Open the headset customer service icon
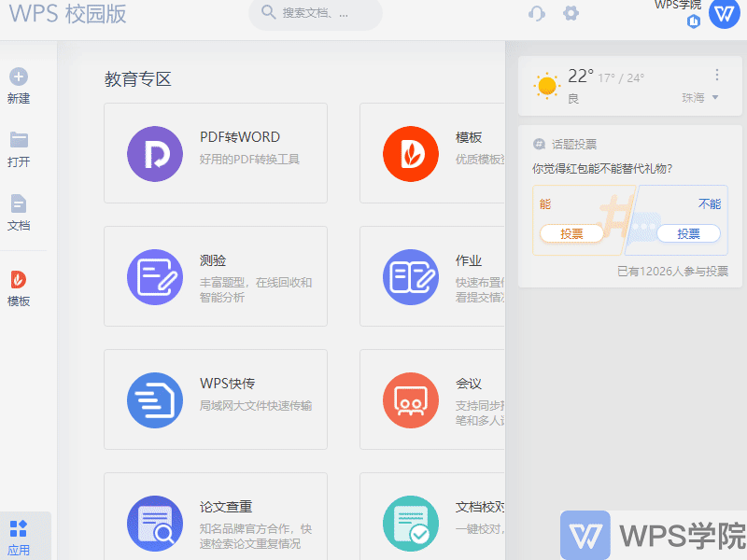The height and width of the screenshot is (560, 747). [536, 13]
